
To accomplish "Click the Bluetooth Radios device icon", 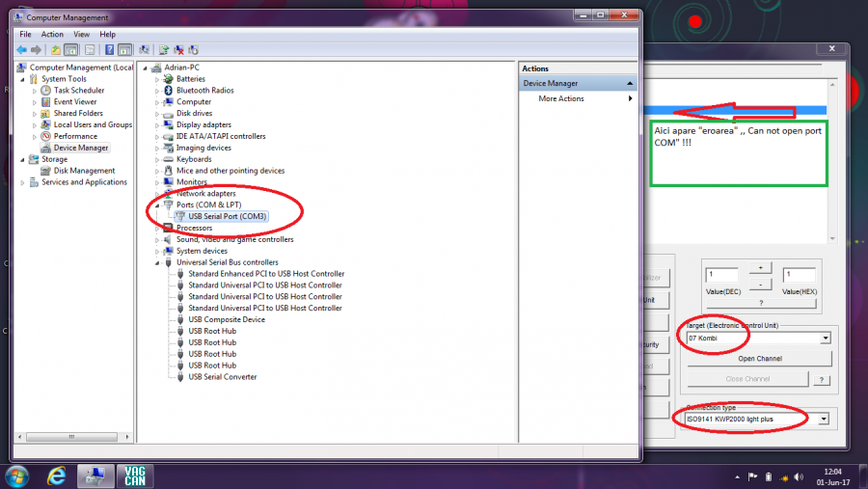I will click(x=169, y=91).
